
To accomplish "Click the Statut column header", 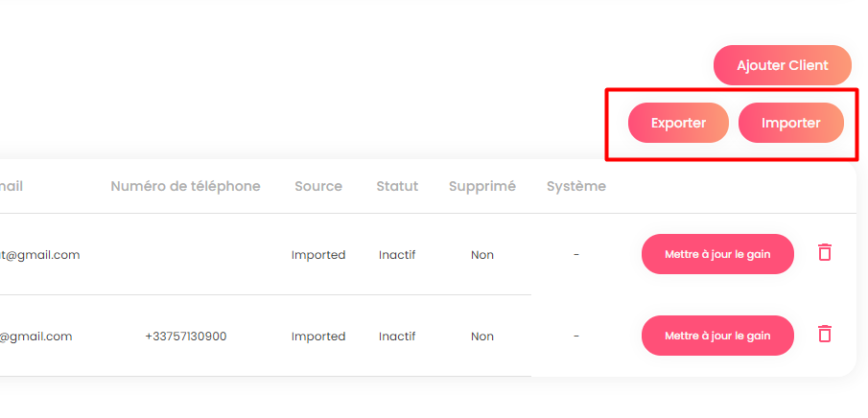I will click(x=397, y=186).
